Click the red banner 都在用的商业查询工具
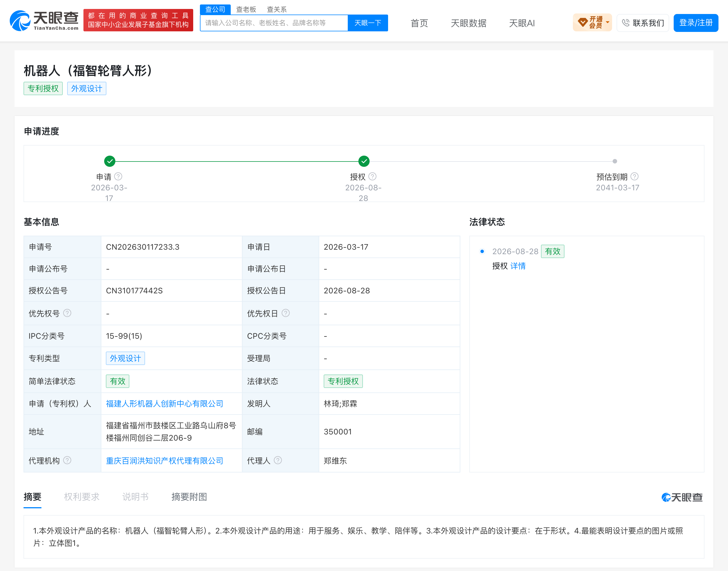 coord(138,20)
